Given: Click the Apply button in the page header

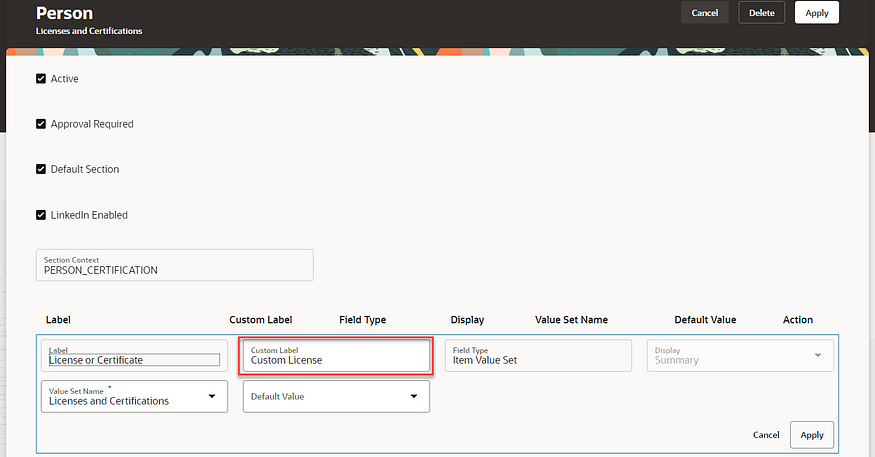Looking at the screenshot, I should point(816,13).
